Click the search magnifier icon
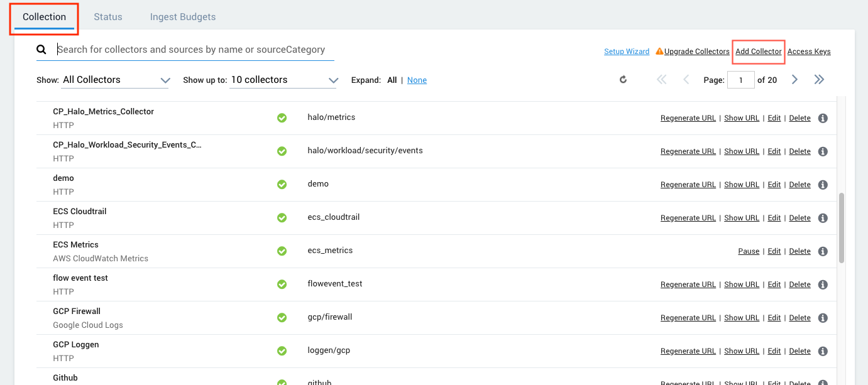The image size is (868, 385). point(41,50)
